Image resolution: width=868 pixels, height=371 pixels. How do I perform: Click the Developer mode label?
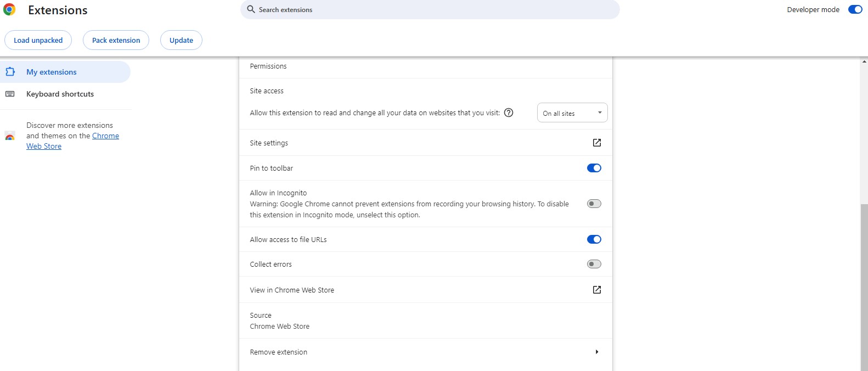813,9
